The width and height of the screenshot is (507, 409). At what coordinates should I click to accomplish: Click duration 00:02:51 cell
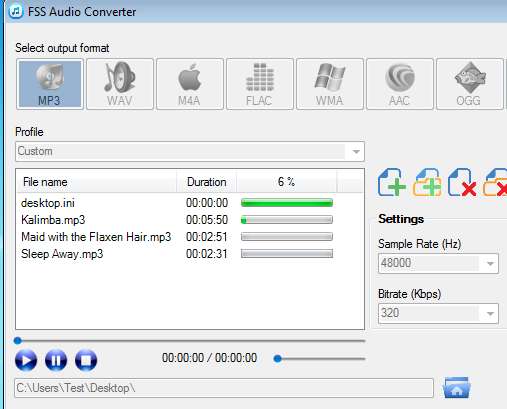coord(207,237)
